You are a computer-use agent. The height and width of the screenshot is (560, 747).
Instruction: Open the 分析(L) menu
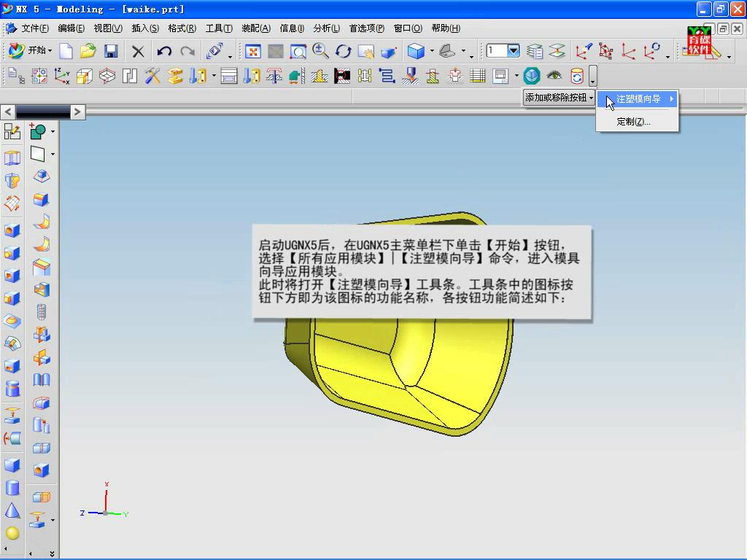[326, 28]
